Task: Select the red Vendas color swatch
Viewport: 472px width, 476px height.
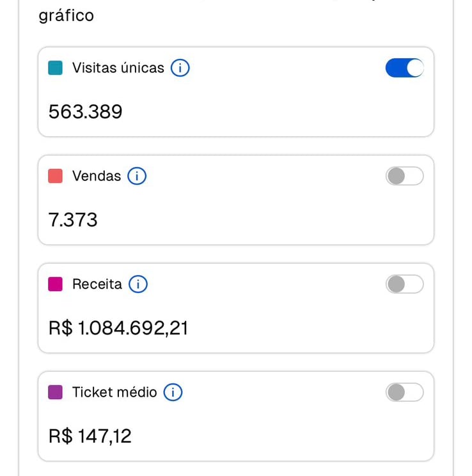Action: point(56,176)
